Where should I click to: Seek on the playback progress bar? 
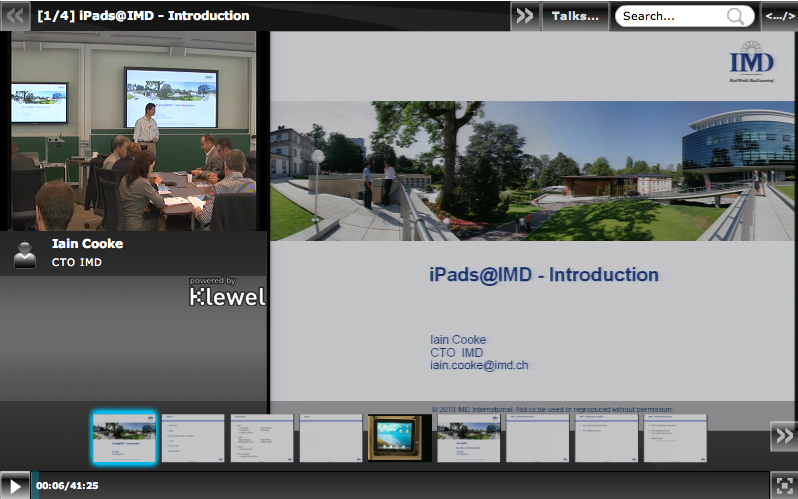400,485
